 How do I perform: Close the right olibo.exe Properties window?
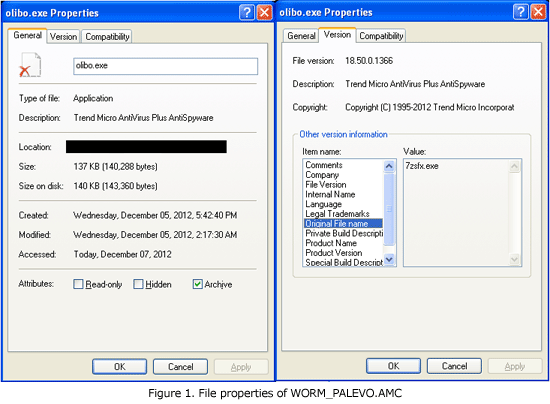pos(538,12)
